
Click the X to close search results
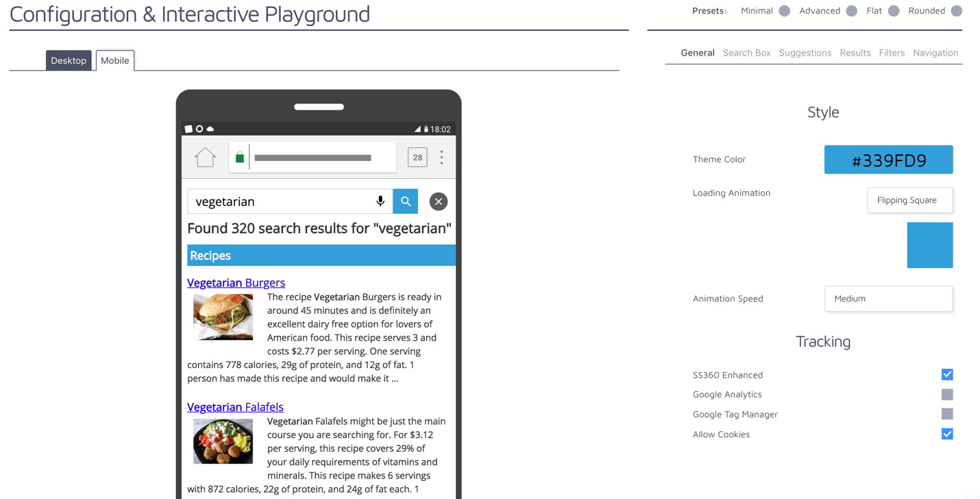click(x=438, y=201)
